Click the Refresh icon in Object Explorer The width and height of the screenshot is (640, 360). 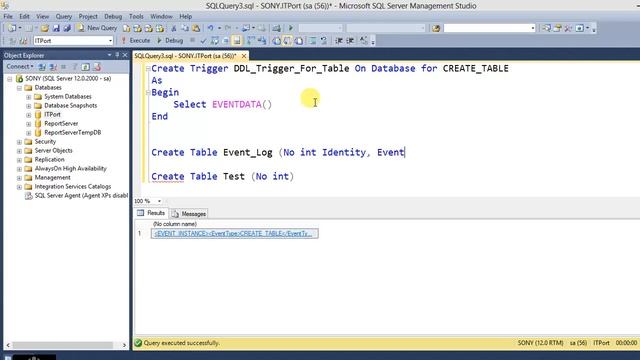tap(85, 67)
